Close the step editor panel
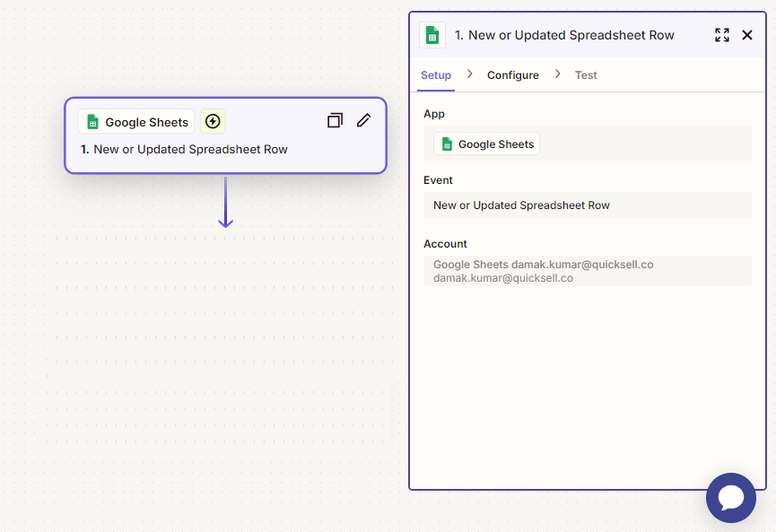Viewport: 776px width, 532px height. 747,35
